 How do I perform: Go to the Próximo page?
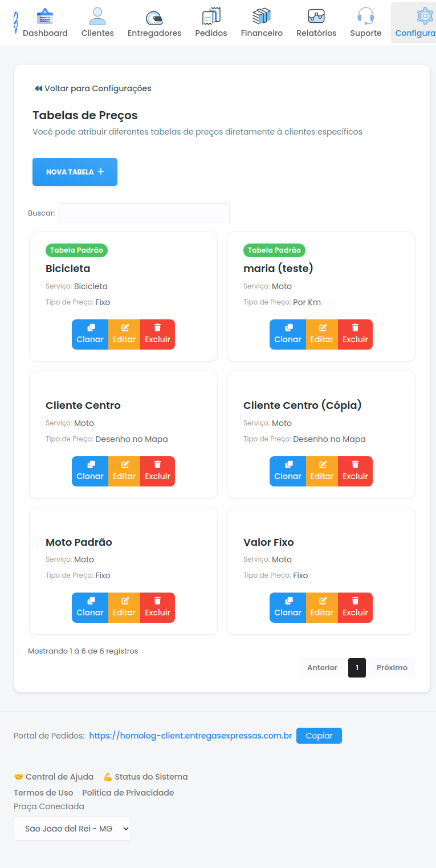click(x=392, y=667)
